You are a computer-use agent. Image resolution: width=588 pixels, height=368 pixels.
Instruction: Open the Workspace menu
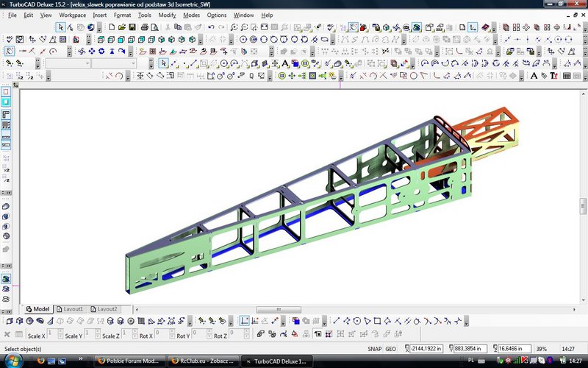coord(72,15)
